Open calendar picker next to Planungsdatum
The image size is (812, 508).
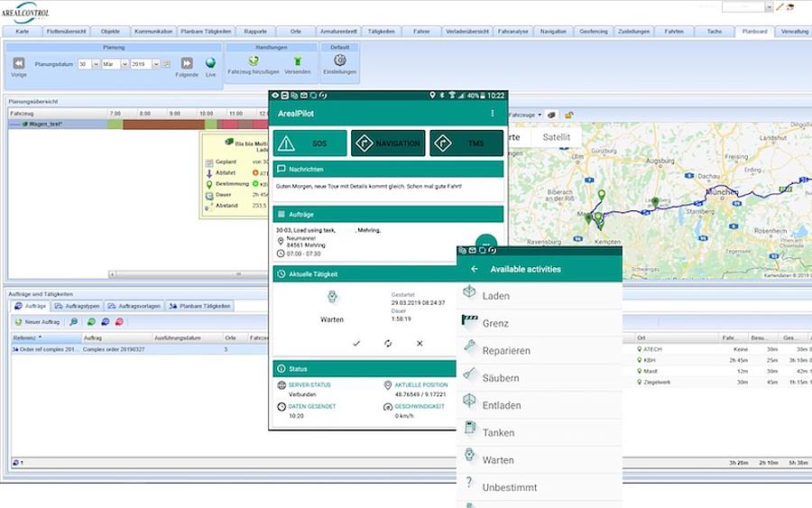click(167, 64)
